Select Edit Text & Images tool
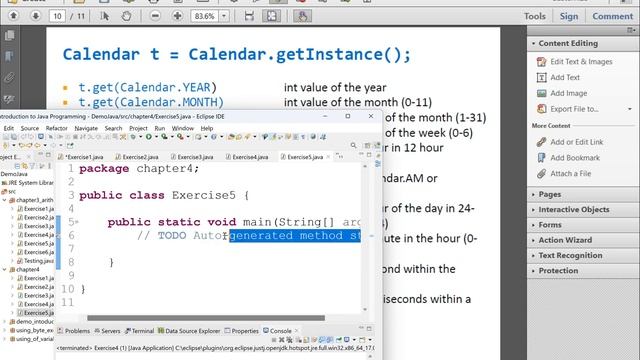 (x=581, y=62)
